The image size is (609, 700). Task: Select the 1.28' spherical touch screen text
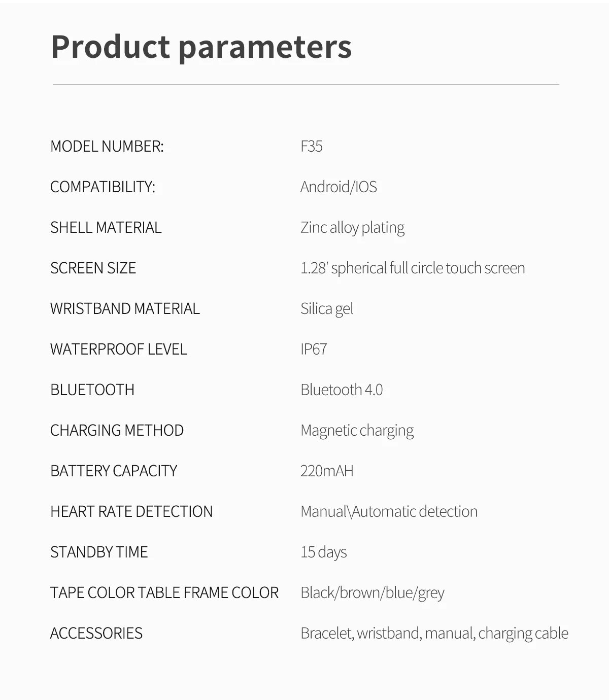[413, 268]
